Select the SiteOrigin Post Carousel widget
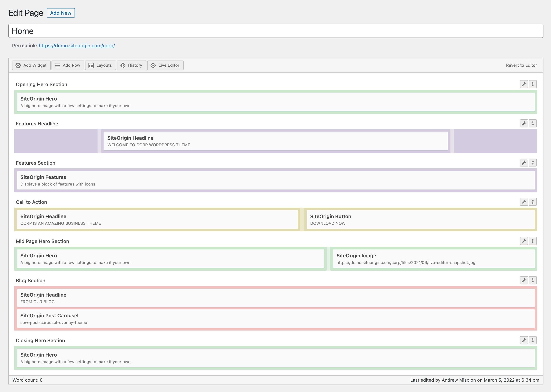The width and height of the screenshot is (551, 392). [x=276, y=319]
